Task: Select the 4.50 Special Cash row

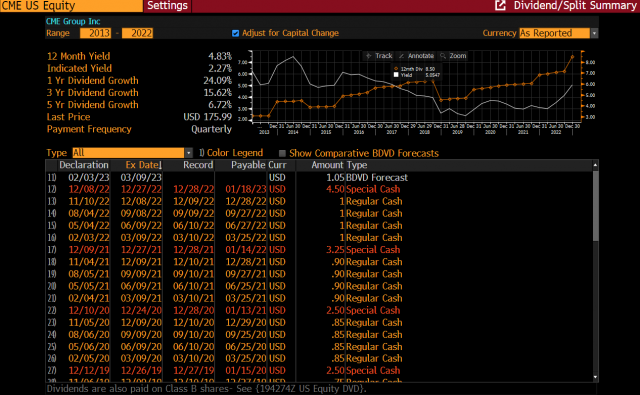Action: 318,189
